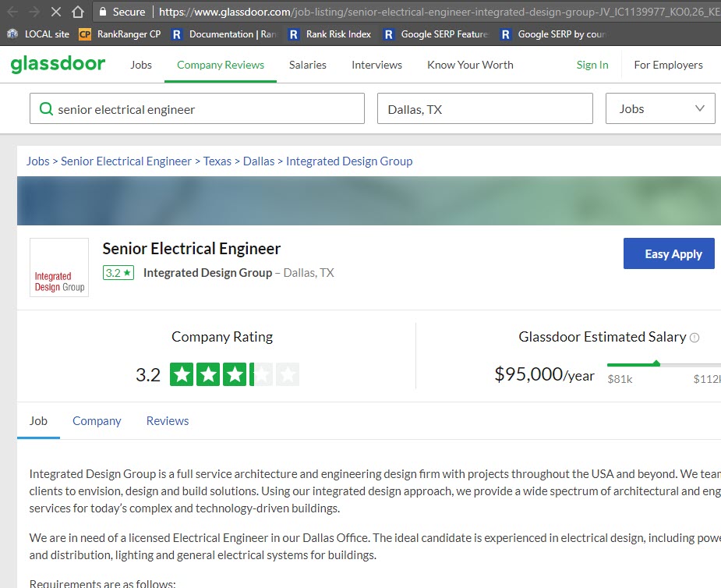Image resolution: width=721 pixels, height=588 pixels.
Task: Click the Glassdoor Estimated Salary heading
Action: (x=603, y=337)
